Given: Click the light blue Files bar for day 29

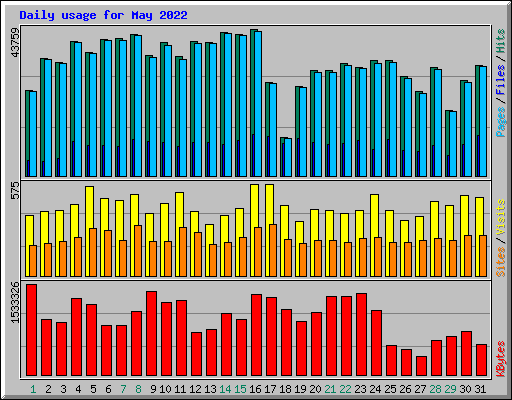Looking at the screenshot, I should [453, 144].
